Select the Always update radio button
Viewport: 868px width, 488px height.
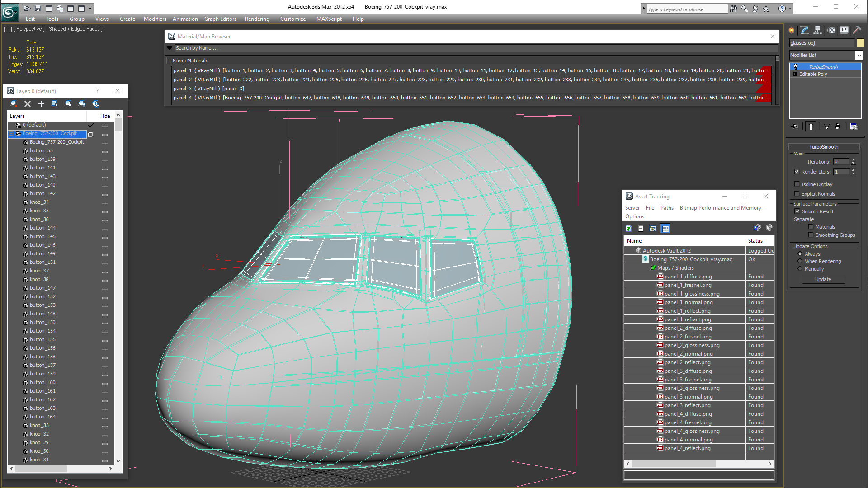[x=800, y=254]
